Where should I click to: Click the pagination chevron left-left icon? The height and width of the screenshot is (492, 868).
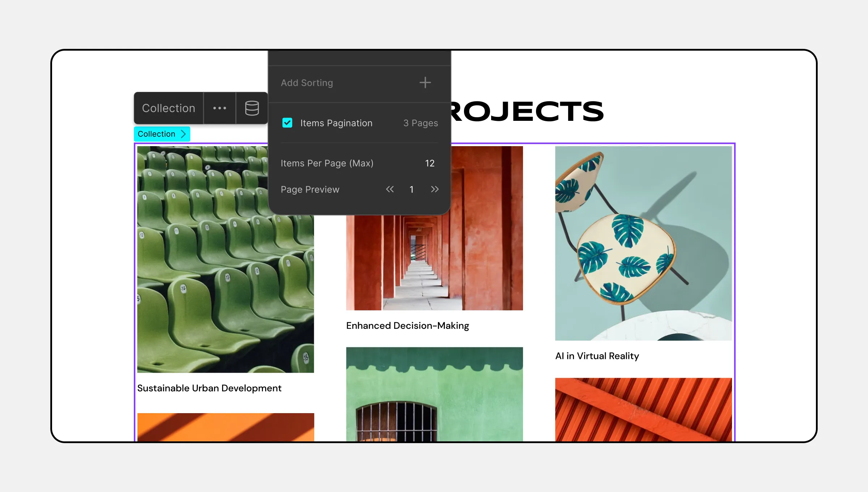pyautogui.click(x=390, y=189)
